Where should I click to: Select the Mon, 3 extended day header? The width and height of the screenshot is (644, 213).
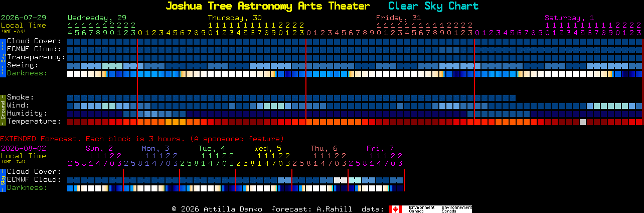click(155, 148)
